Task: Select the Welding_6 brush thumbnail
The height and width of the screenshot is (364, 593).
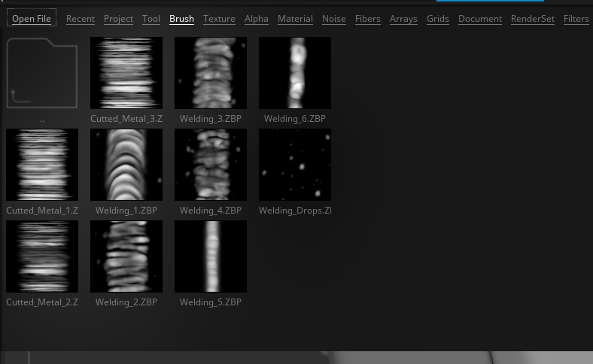Action: coord(295,73)
